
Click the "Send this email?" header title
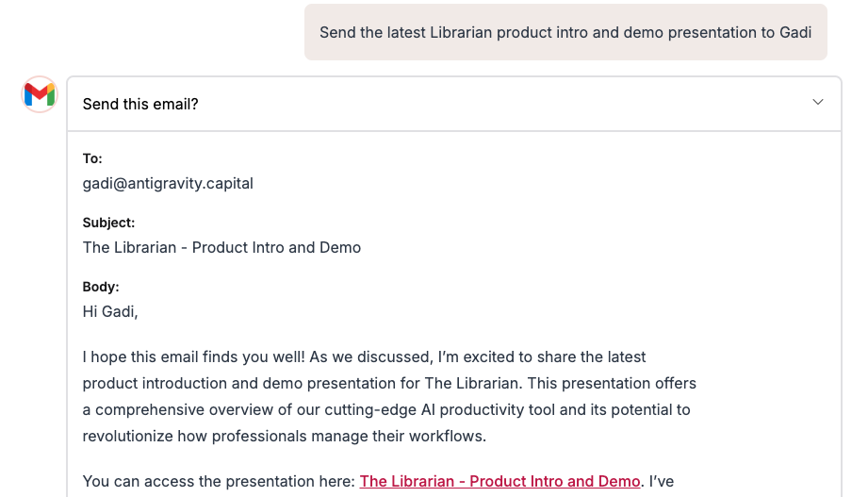point(140,104)
